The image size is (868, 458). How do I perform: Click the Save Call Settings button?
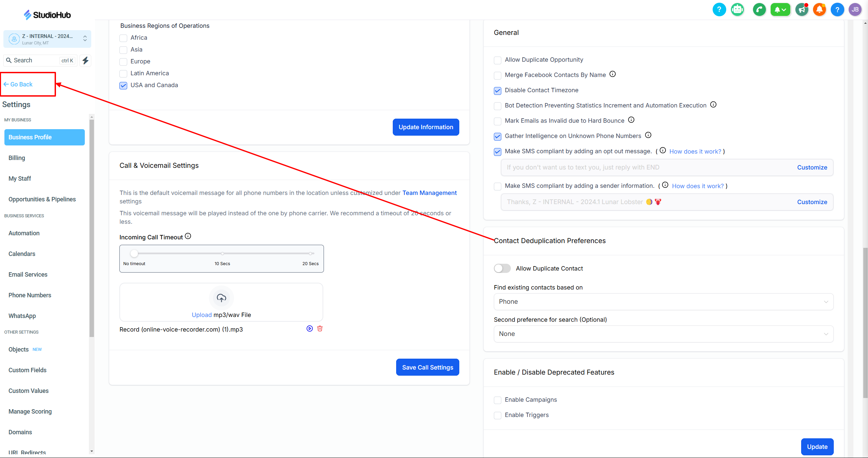point(427,367)
